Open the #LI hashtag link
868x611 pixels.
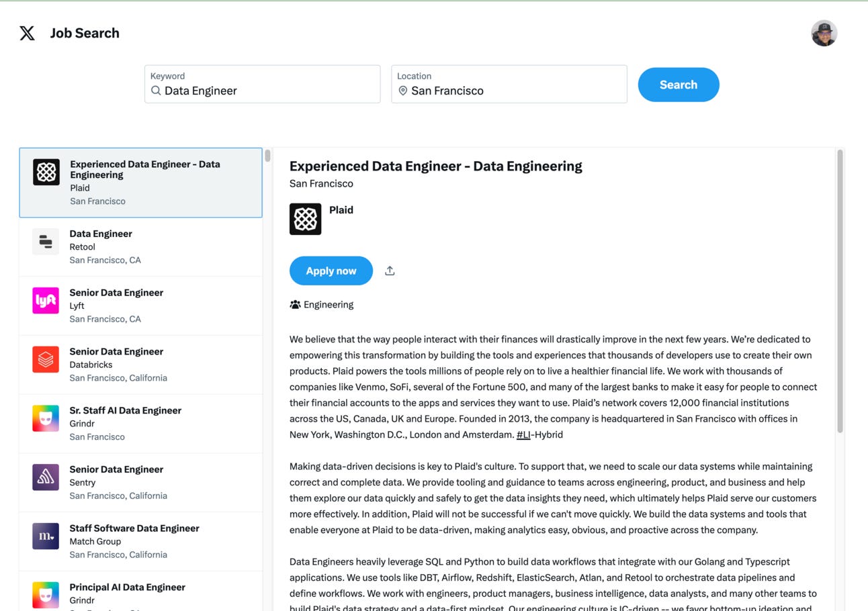[x=523, y=434]
